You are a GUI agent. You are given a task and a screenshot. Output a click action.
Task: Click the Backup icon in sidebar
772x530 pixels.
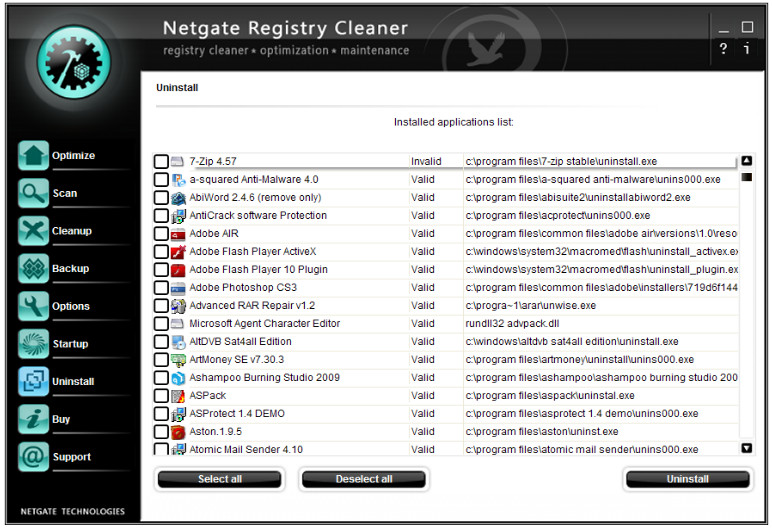click(33, 268)
